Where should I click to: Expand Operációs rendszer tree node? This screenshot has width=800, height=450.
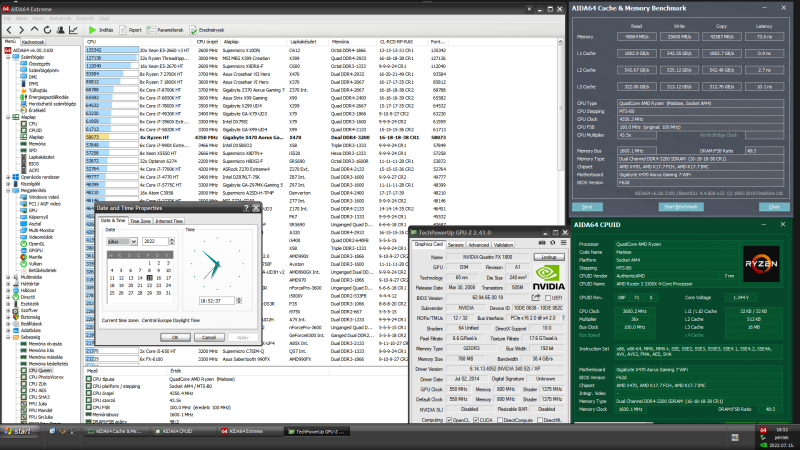(8, 177)
